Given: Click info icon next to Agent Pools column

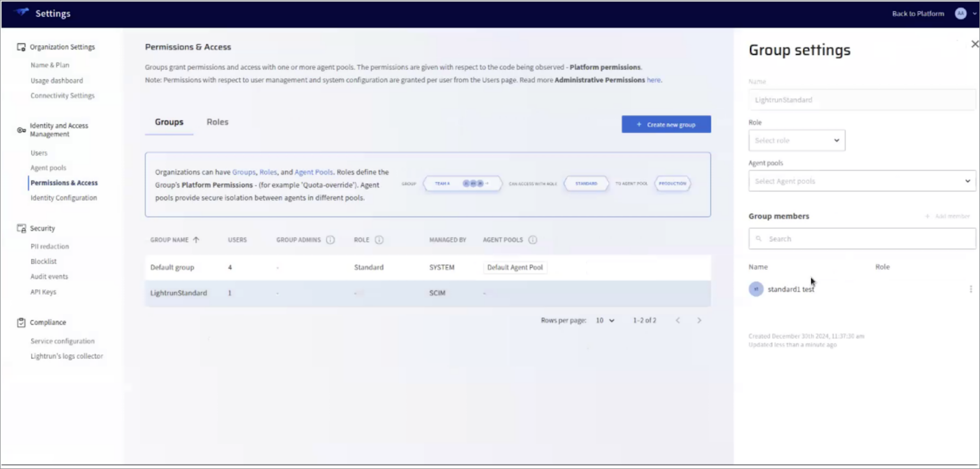Looking at the screenshot, I should click(533, 240).
